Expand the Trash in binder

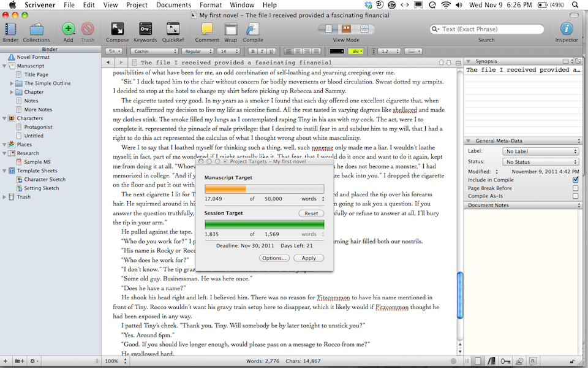[4, 197]
